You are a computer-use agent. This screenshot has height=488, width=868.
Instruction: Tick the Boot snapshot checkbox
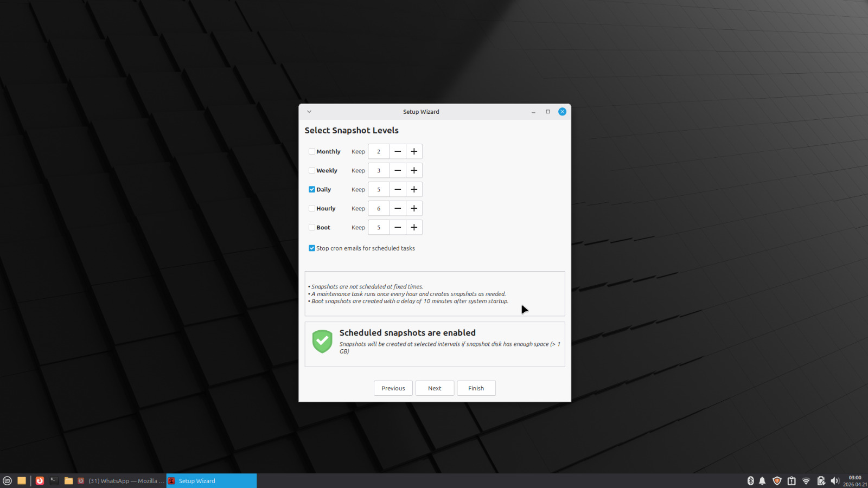tap(312, 228)
